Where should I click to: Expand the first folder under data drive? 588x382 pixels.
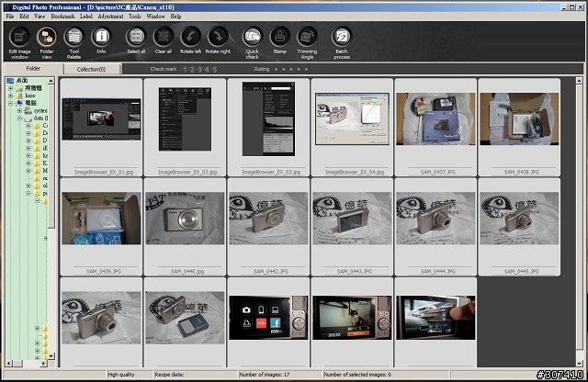[x=28, y=126]
